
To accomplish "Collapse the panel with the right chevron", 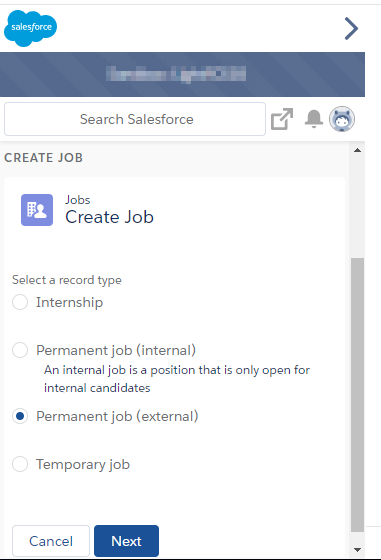I will (x=351, y=29).
